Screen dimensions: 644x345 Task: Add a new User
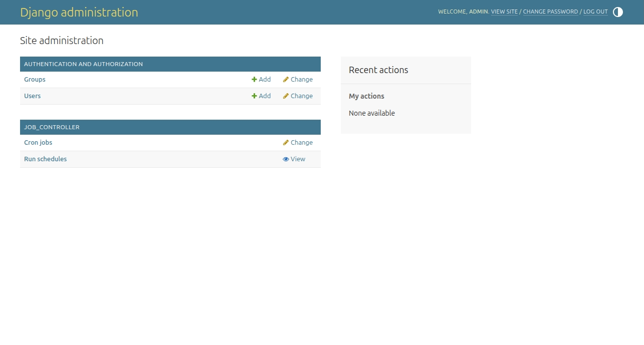(261, 96)
